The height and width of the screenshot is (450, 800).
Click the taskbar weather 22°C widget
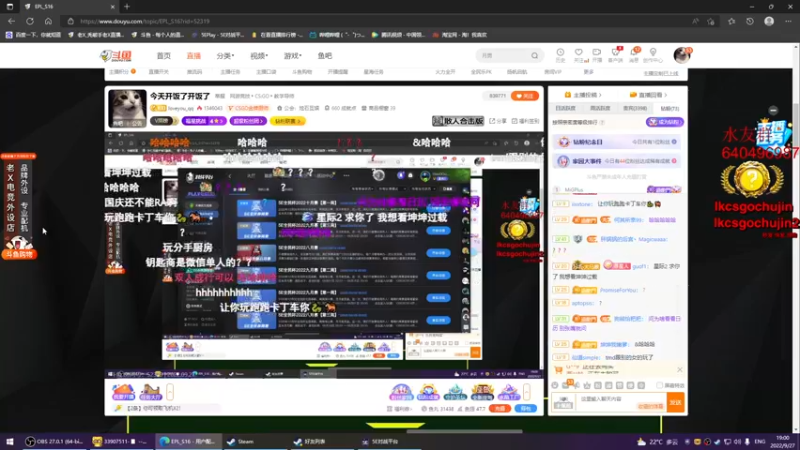657,442
